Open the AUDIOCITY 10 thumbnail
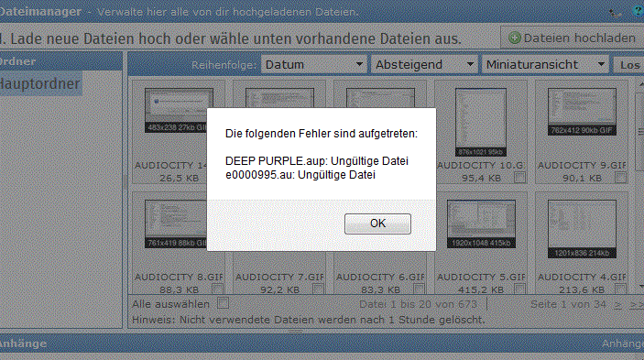The width and height of the screenshot is (644, 360). pos(481,122)
